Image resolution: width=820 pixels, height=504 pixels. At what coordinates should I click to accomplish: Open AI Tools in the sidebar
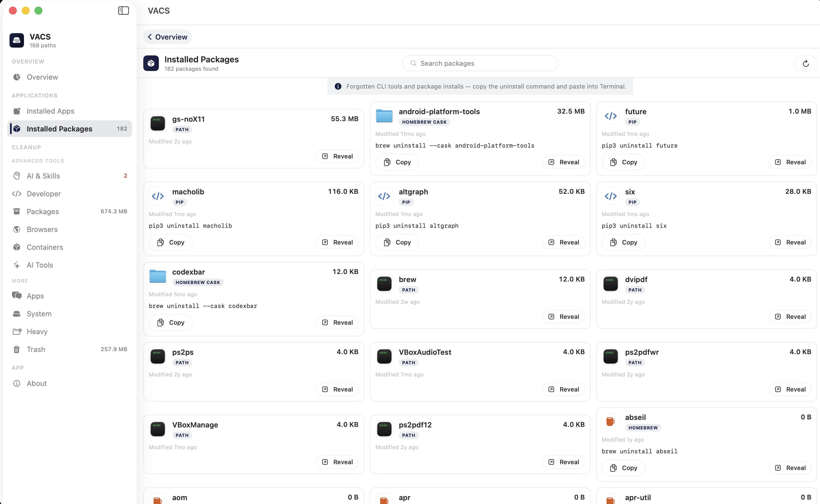(x=70, y=265)
